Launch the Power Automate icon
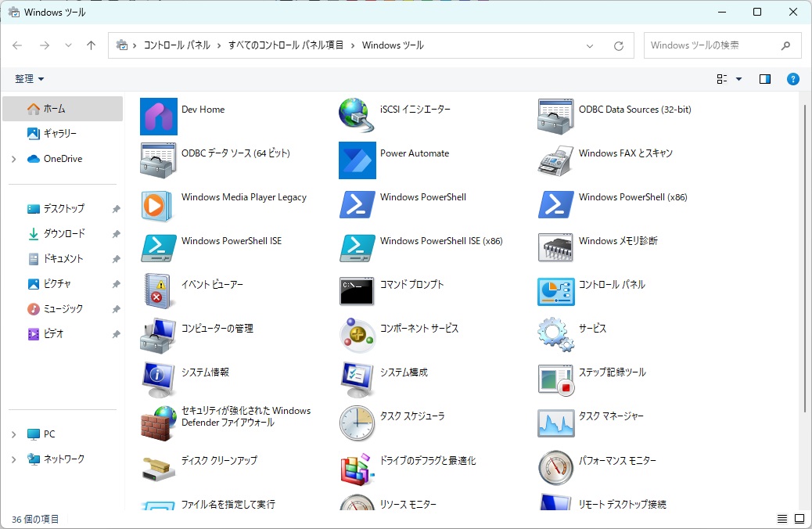Screen dimensions: 812x529 coord(357,160)
